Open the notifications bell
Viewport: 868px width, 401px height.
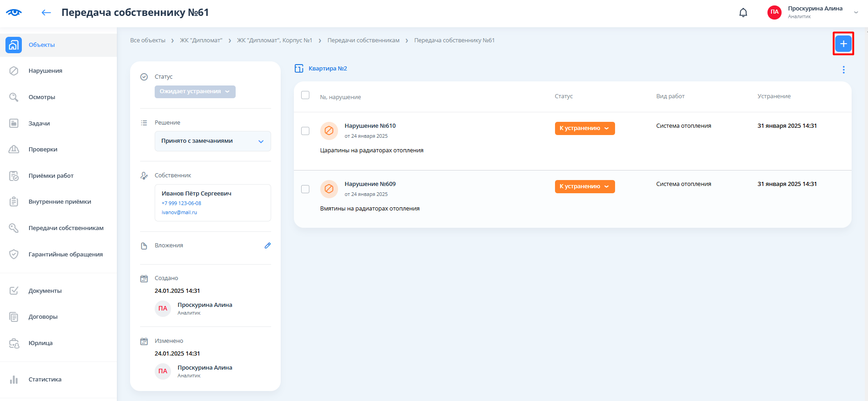[743, 13]
